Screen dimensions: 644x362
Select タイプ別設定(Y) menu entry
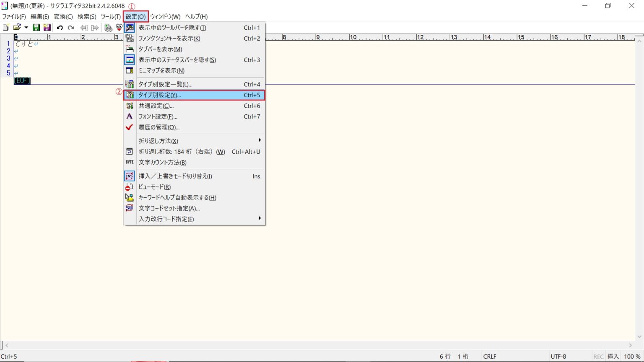click(159, 95)
